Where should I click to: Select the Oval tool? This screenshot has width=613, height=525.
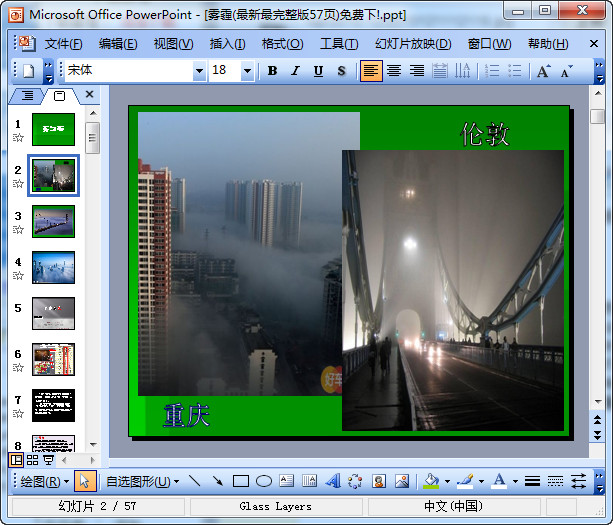(x=263, y=481)
